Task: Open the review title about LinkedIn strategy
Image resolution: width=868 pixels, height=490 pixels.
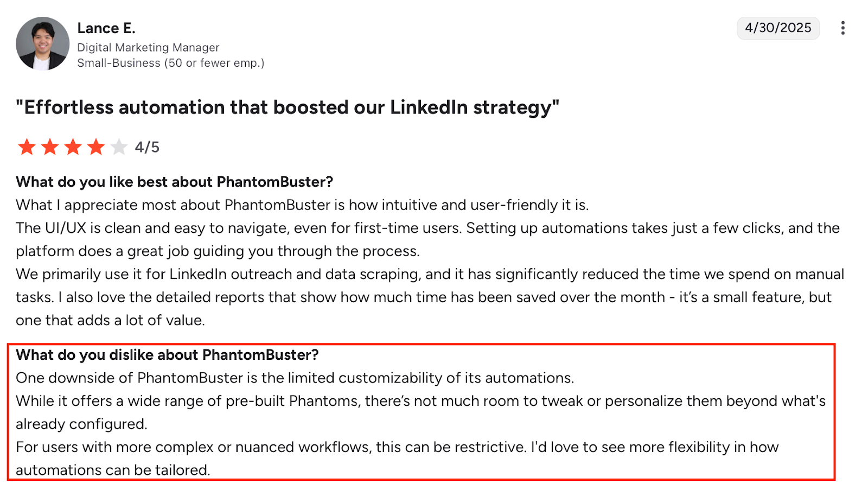Action: 287,107
